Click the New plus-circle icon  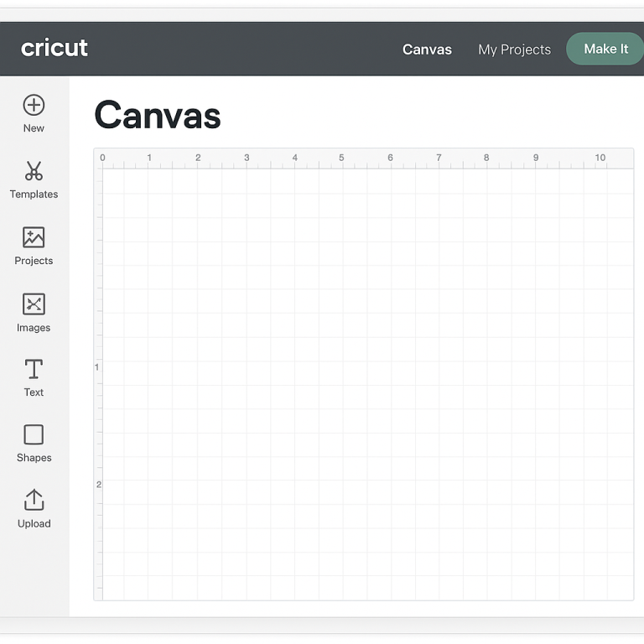34,105
